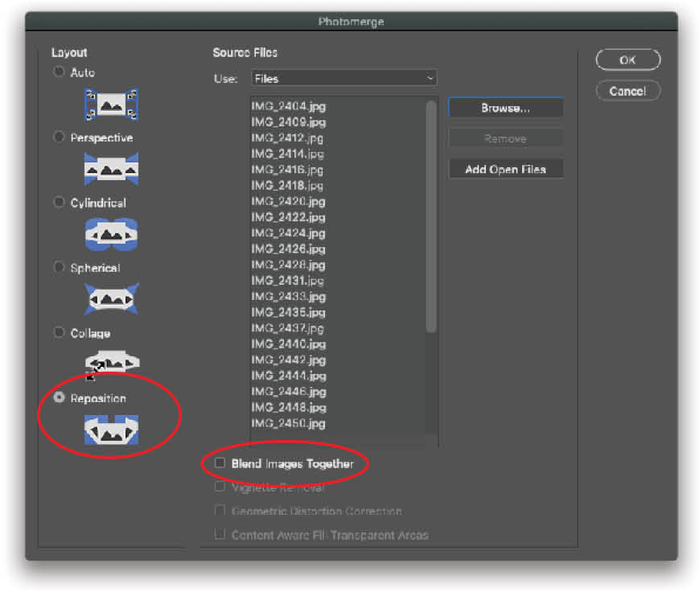Image resolution: width=700 pixels, height=592 pixels.
Task: Select the Perspective layout preview icon
Action: point(111,168)
